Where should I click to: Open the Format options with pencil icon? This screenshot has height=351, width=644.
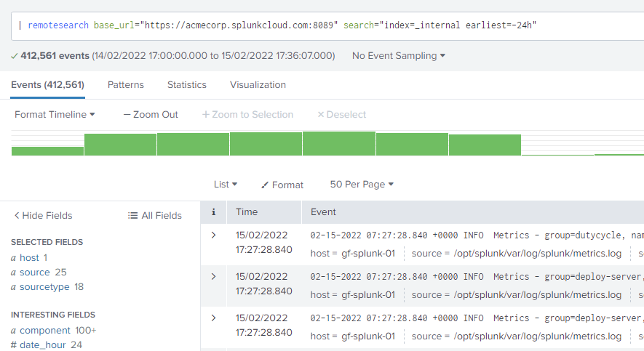pos(282,185)
